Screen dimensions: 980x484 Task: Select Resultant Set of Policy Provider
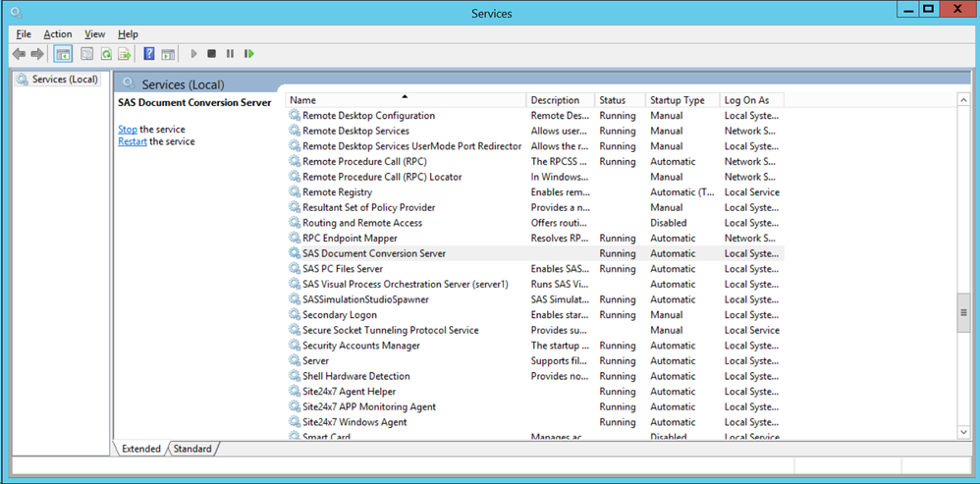point(369,207)
